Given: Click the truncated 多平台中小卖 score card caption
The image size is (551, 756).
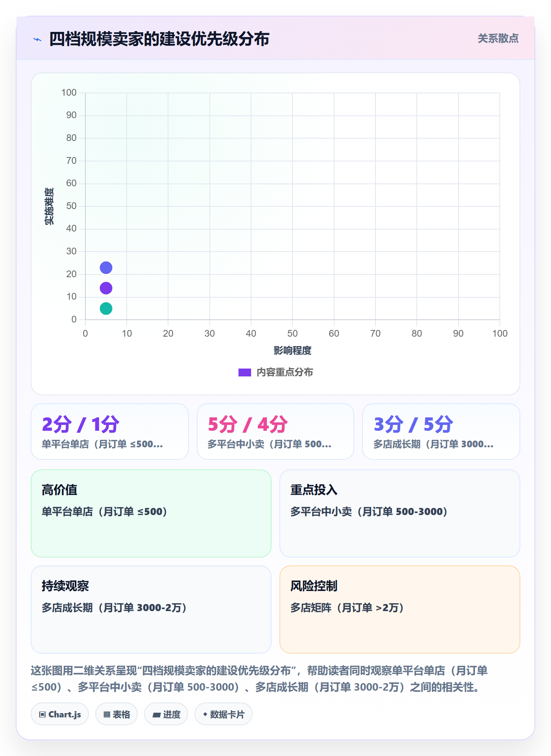Looking at the screenshot, I should tap(270, 444).
